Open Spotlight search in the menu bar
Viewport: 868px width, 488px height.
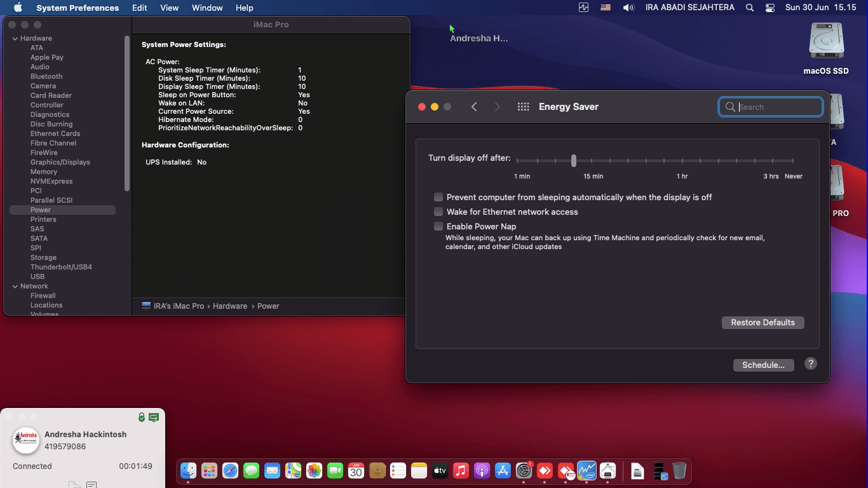[x=750, y=8]
